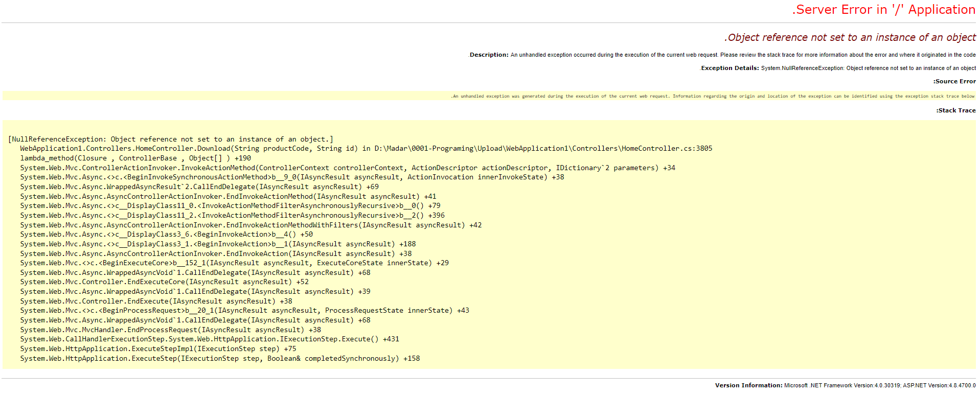Click the 'EndInvokeActionMethodWithFilters' trace line
The height and width of the screenshot is (419, 980).
[x=250, y=225]
